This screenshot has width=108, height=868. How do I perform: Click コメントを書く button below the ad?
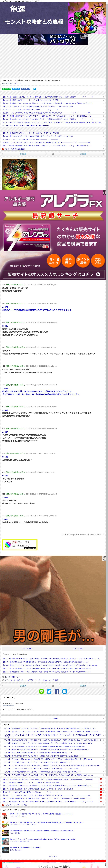pos(27,649)
